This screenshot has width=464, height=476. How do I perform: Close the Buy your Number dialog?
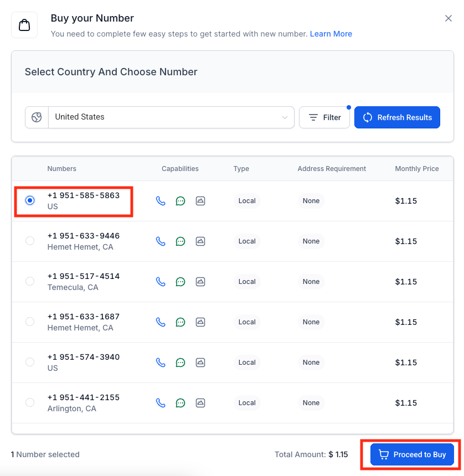pos(448,18)
